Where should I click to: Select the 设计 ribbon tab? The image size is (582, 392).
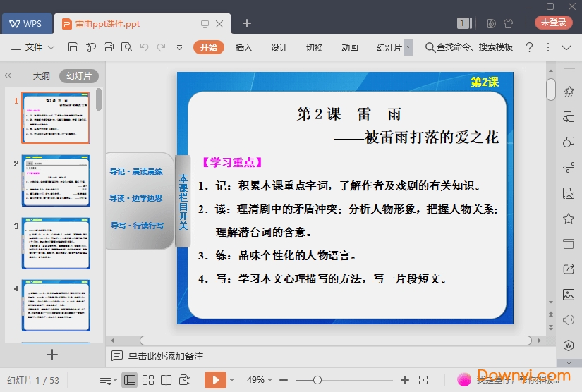279,47
